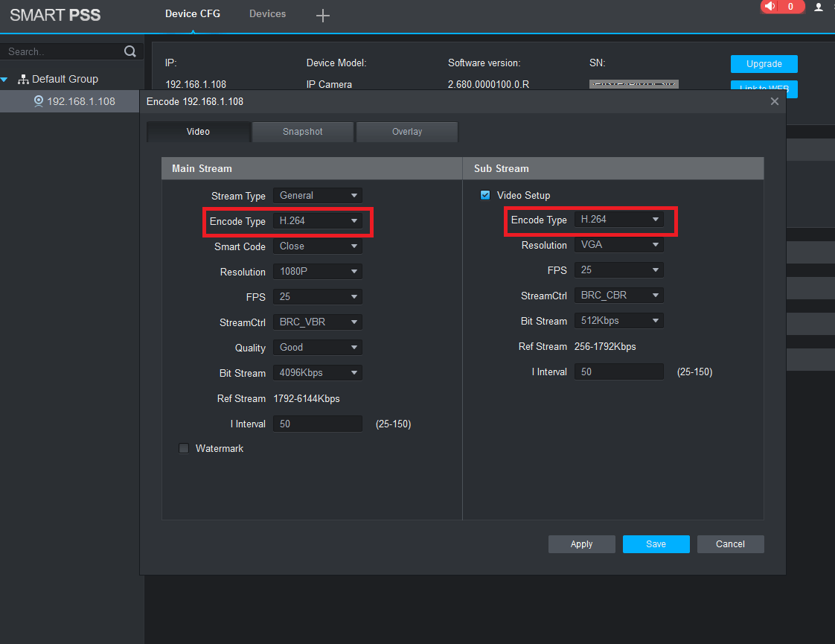Select the 192.168.1.108 camera device
Screen dimensions: 835x644
[x=80, y=101]
